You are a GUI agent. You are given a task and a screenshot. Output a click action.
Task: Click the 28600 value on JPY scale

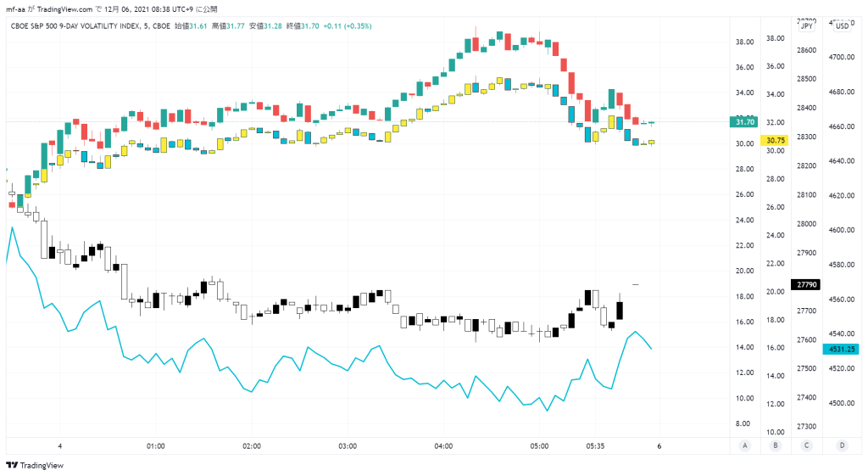pos(807,50)
